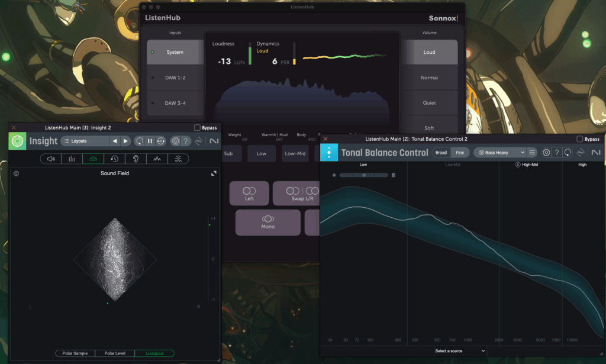Click the square icon right of Low slider

[x=394, y=175]
